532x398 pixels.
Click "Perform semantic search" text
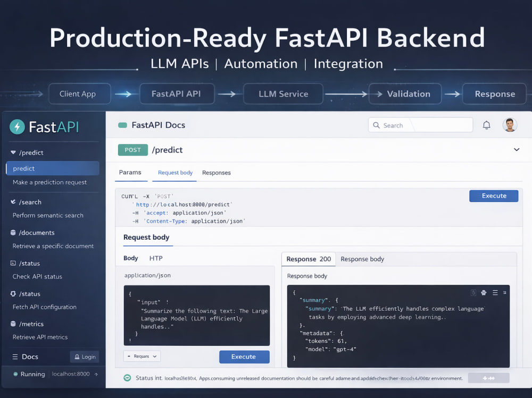tap(48, 215)
